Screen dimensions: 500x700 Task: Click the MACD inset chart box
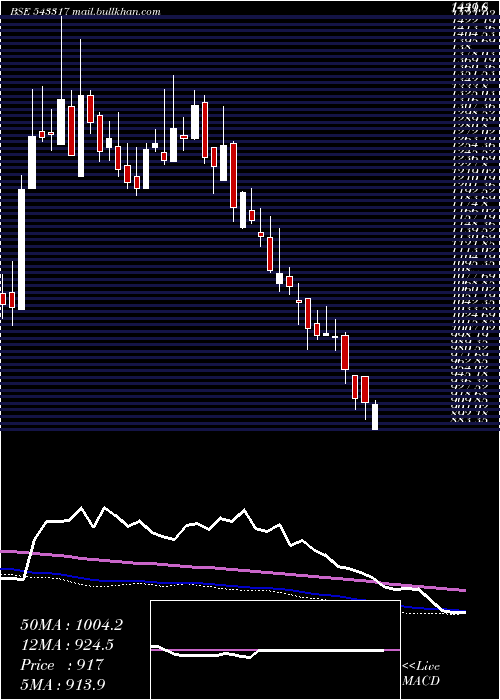click(x=275, y=650)
